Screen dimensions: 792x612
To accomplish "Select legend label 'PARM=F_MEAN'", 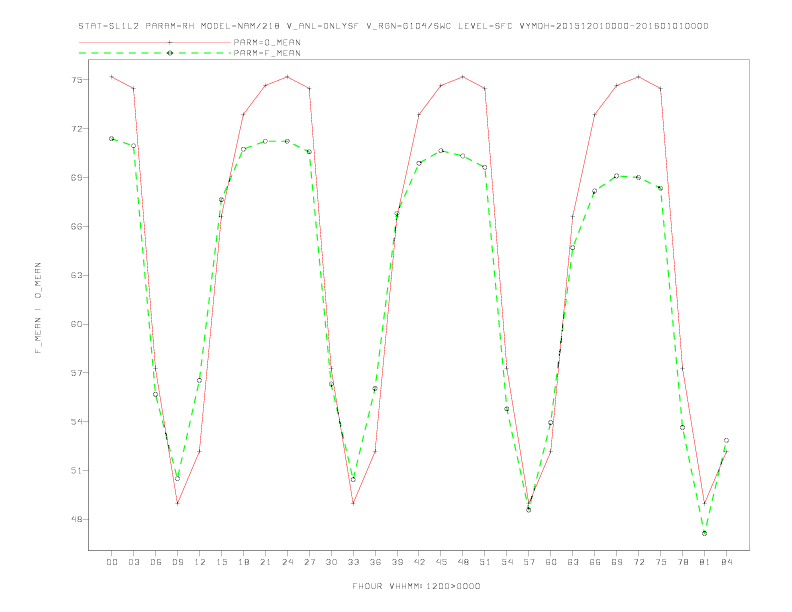I will coord(267,53).
